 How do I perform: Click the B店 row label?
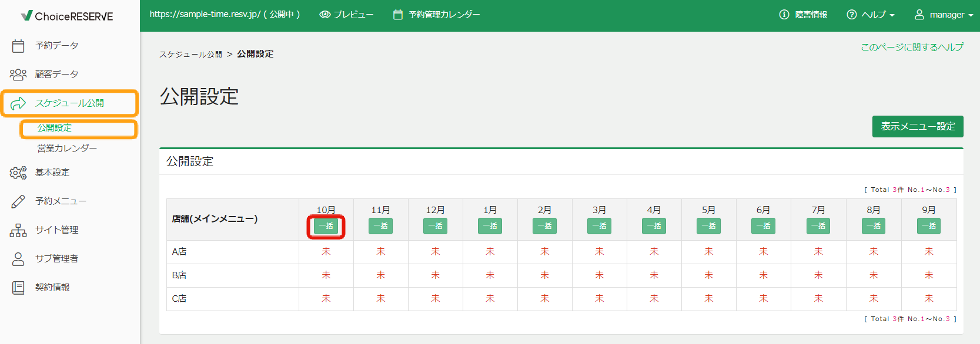[179, 275]
